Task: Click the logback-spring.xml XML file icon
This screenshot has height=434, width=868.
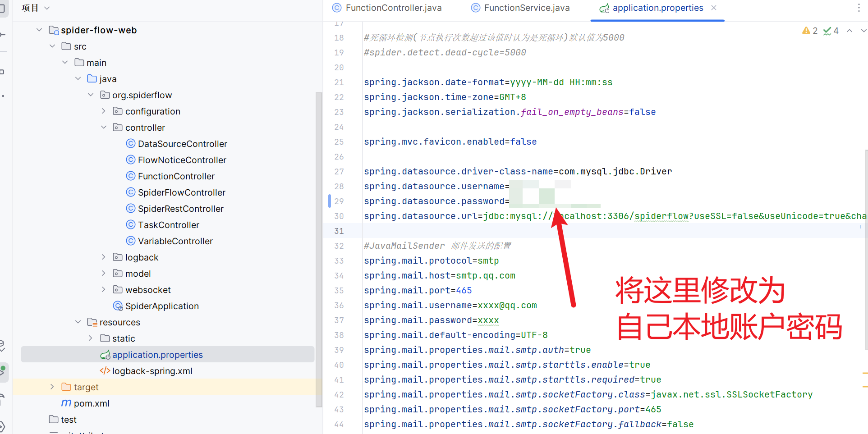Action: coord(105,371)
